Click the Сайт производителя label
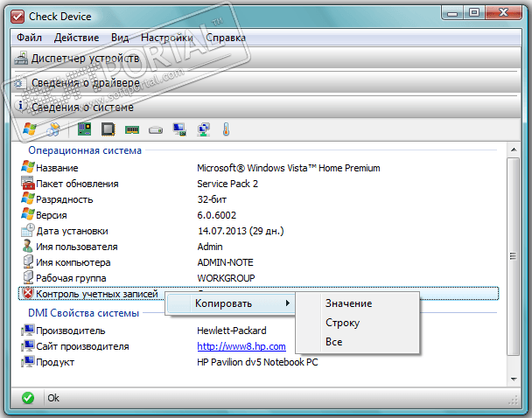 point(82,346)
